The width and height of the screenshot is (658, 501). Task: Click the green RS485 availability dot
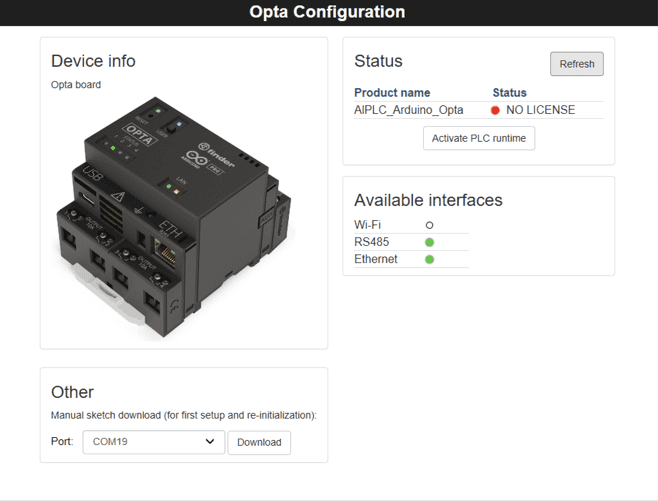click(430, 242)
